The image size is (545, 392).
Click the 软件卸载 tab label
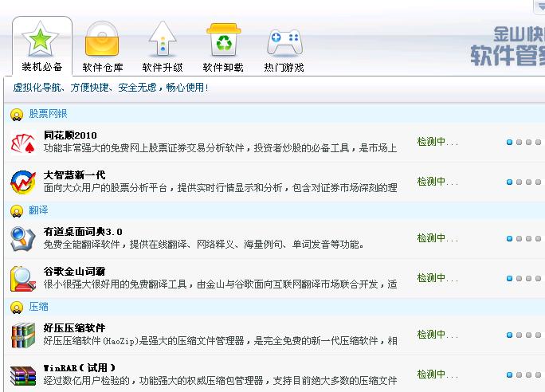click(x=223, y=68)
